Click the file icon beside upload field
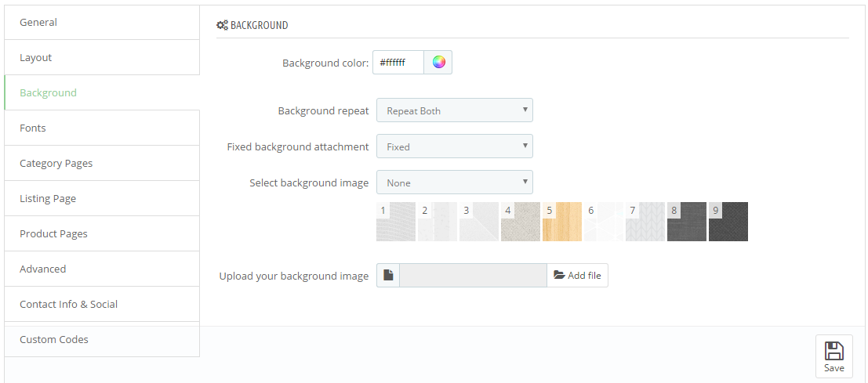 click(x=388, y=275)
